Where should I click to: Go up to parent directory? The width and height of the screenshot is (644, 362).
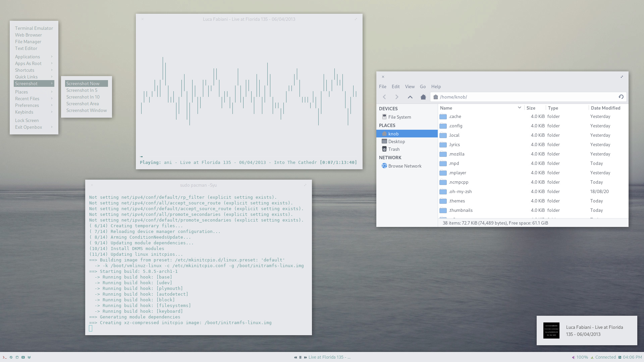point(410,97)
